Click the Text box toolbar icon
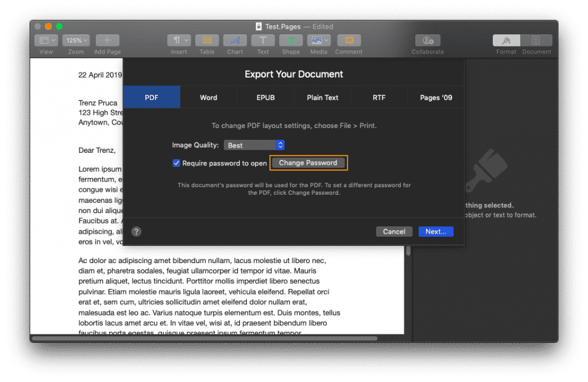The width and height of the screenshot is (588, 382). (263, 40)
